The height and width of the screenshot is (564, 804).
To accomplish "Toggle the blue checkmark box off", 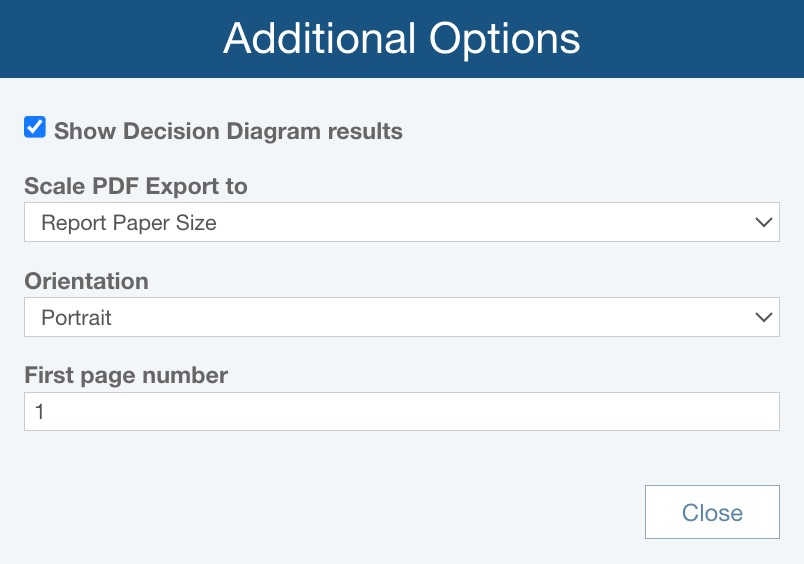I will pos(35,128).
